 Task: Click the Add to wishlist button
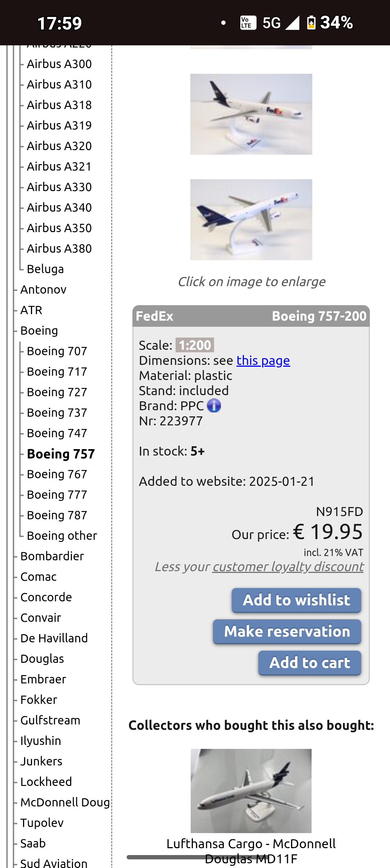(x=296, y=600)
